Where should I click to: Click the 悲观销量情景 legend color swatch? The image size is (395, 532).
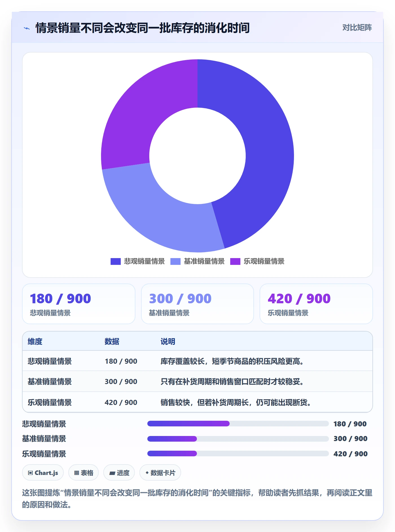tap(116, 261)
